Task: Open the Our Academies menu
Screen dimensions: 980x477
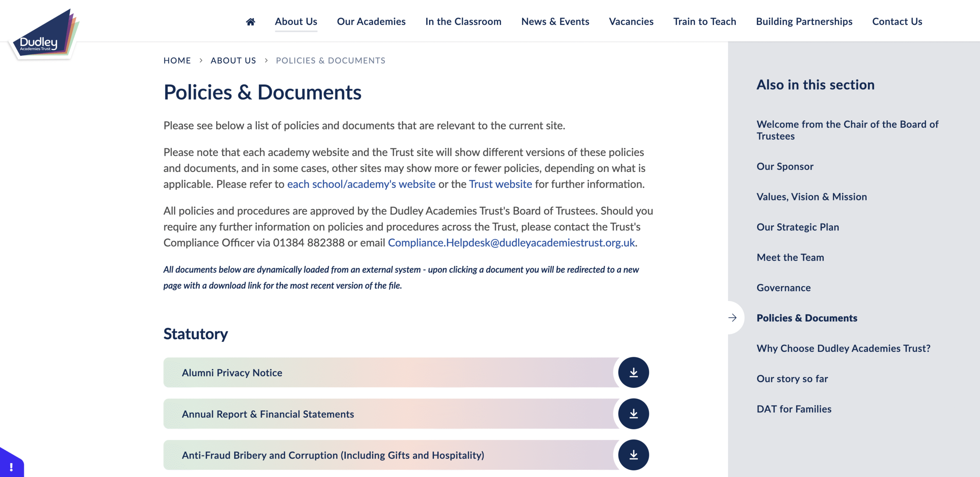Action: point(371,22)
